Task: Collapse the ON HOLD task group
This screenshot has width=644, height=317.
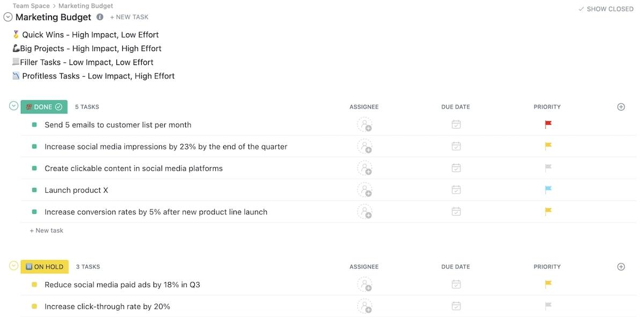Action: click(x=14, y=266)
